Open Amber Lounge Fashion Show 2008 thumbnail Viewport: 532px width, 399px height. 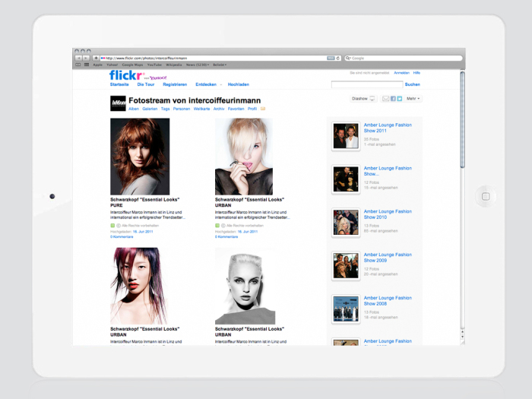click(x=346, y=309)
